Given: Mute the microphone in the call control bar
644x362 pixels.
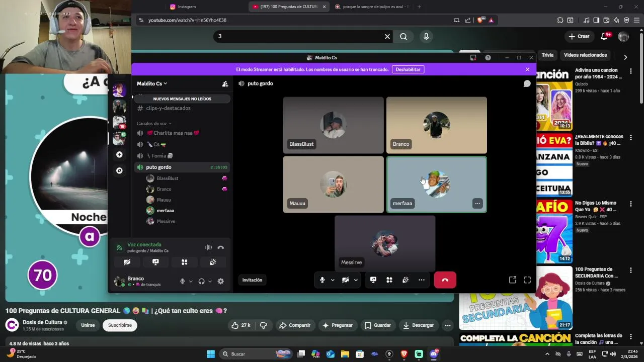Looking at the screenshot, I should [x=322, y=280].
